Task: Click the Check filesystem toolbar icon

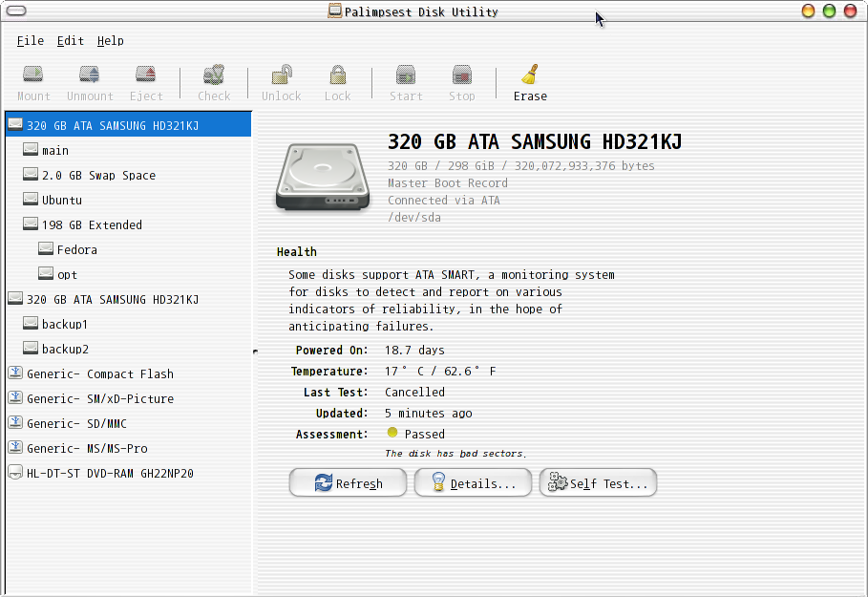Action: 214,75
